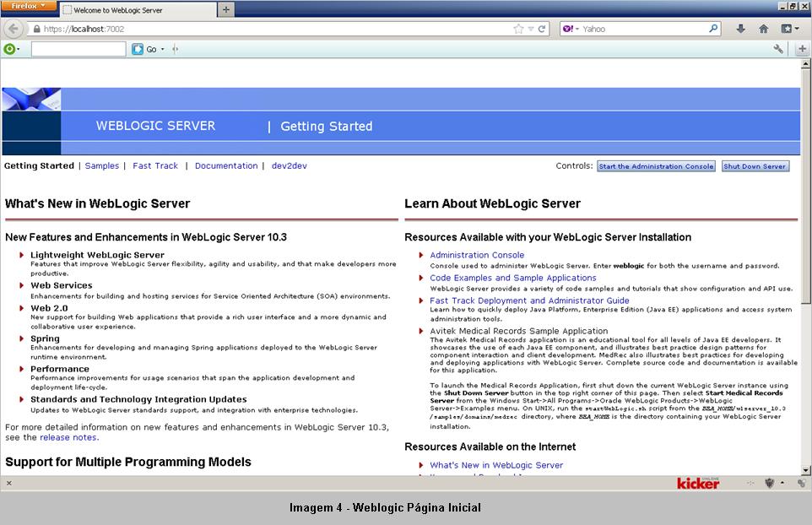
Task: Click the red arrow bullet beside Spring
Action: (x=22, y=338)
